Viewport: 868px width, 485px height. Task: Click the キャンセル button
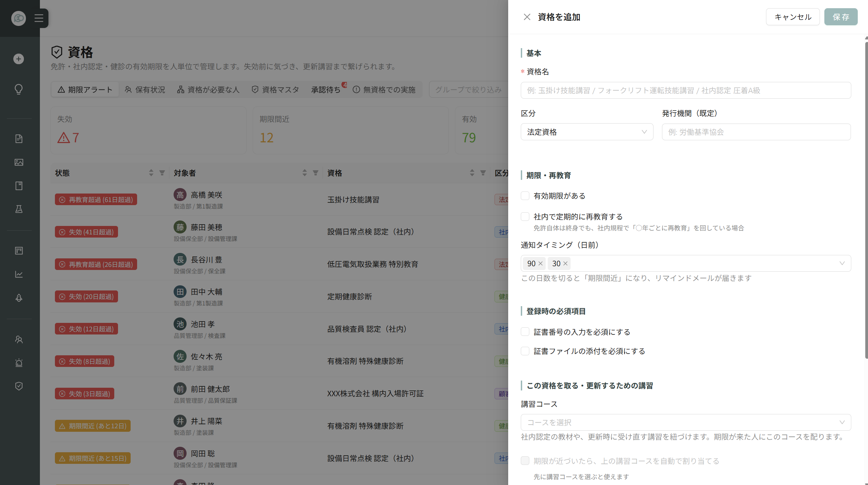click(x=793, y=17)
